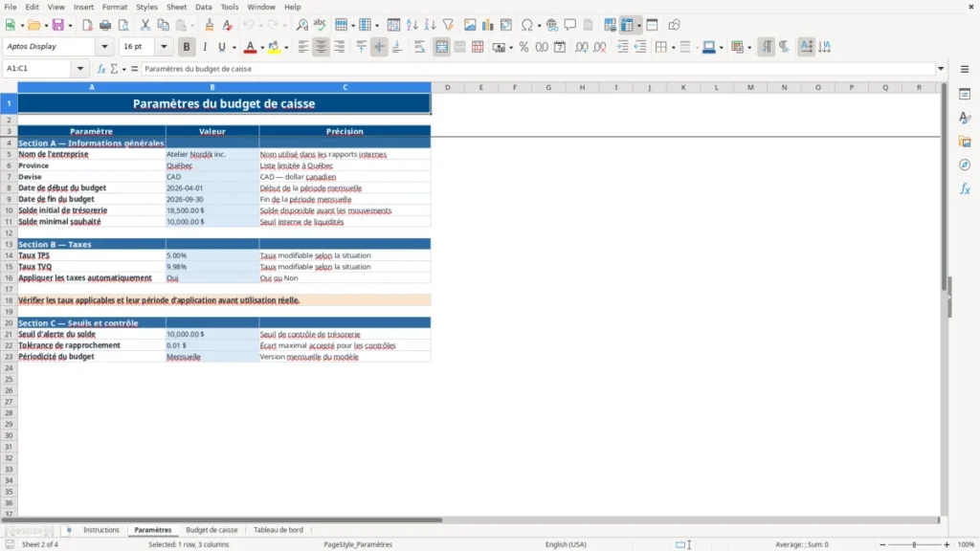Open the sidebar Functions fx panel
This screenshot has height=551, width=980.
965,188
